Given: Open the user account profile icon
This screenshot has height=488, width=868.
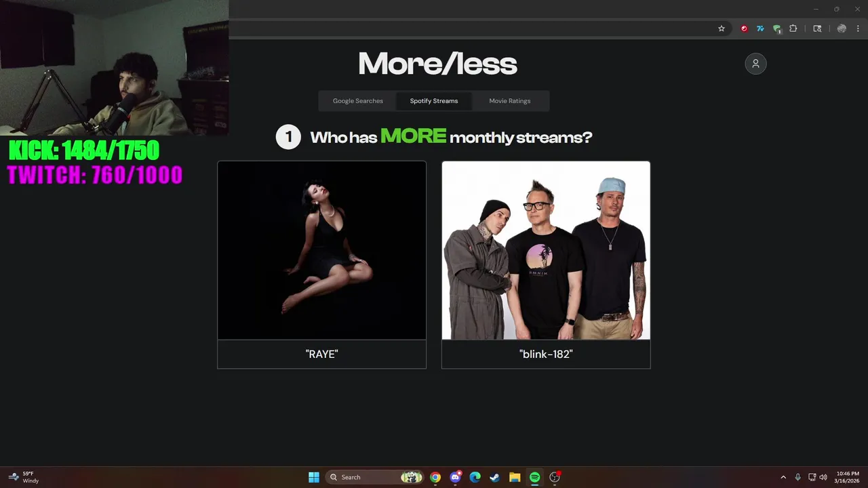Looking at the screenshot, I should pos(755,64).
